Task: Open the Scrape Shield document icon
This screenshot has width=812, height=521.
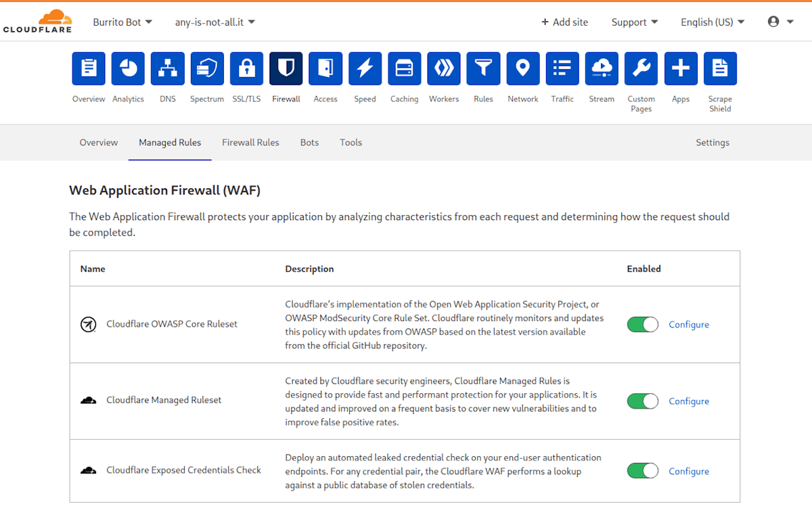Action: click(x=720, y=68)
